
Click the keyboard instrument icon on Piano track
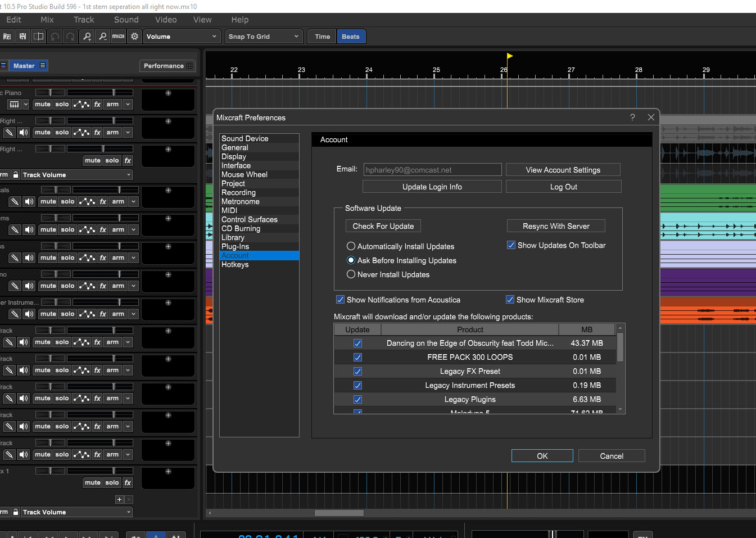(14, 105)
